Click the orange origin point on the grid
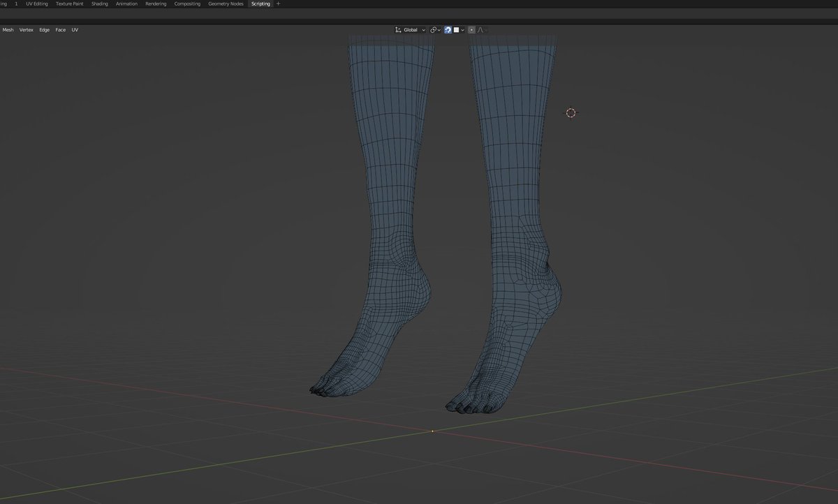 tap(432, 431)
